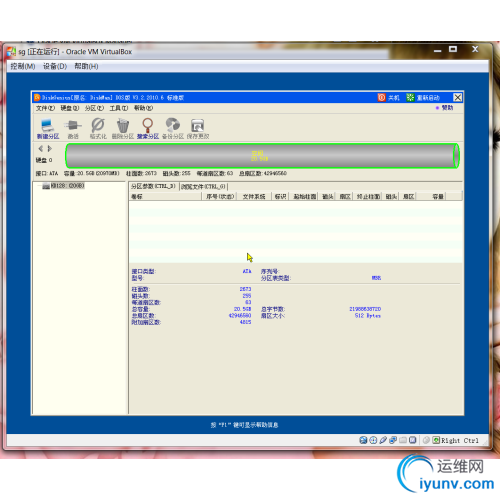The image size is (500, 500).
Task: Go to next disk with right arrow
Action: click(x=50, y=148)
